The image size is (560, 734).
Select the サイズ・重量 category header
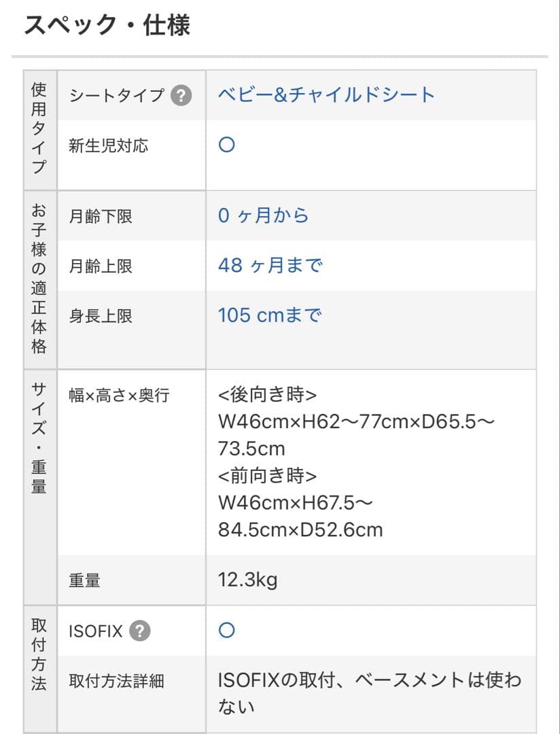coord(39,438)
